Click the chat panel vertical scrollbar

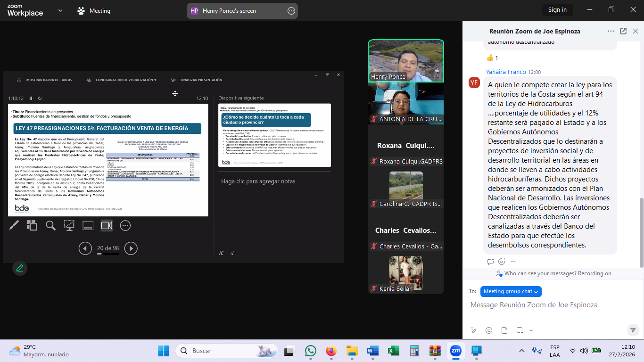[641, 231]
